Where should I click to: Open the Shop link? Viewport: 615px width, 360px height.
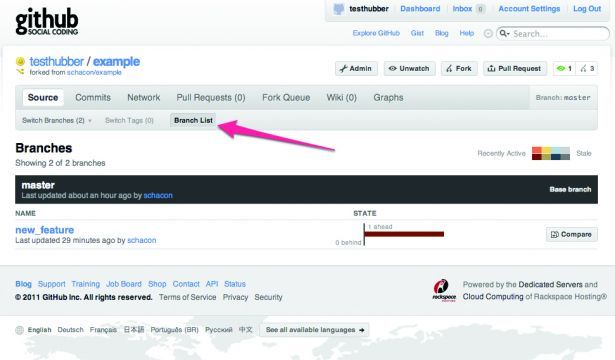pyautogui.click(x=157, y=284)
